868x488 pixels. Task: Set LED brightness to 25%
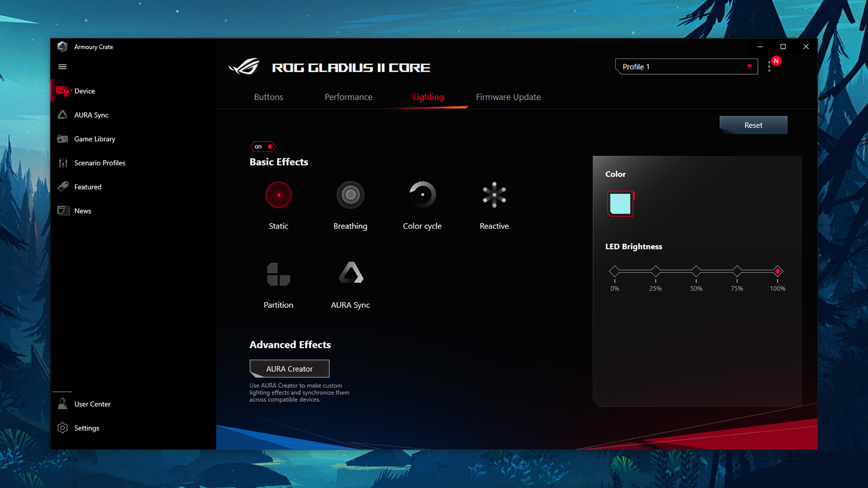tap(655, 271)
